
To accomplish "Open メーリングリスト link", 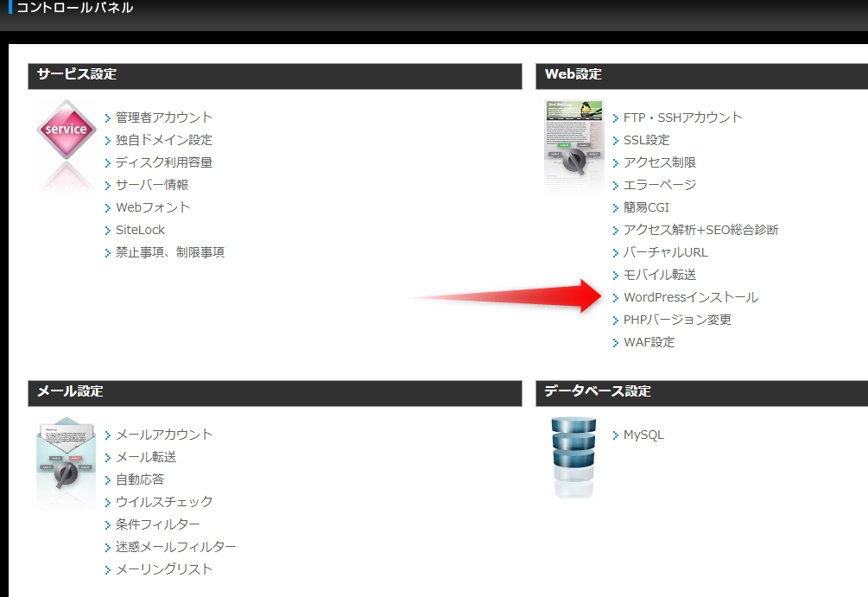I will (x=164, y=569).
